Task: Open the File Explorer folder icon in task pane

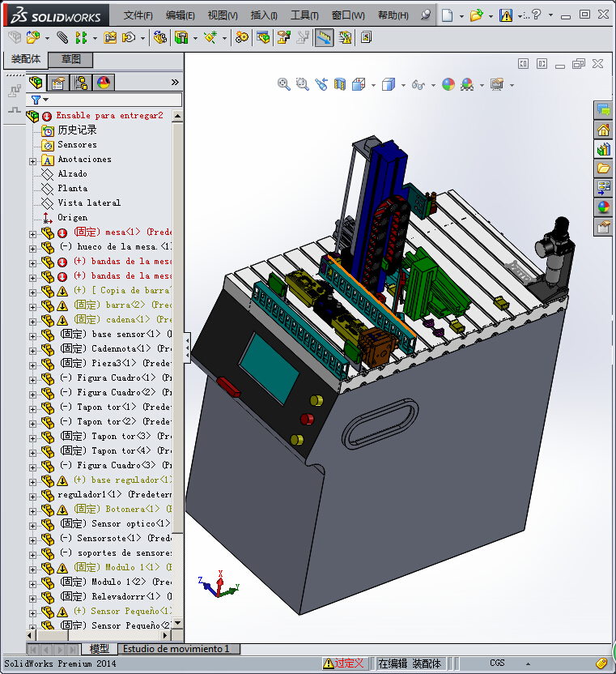Action: pyautogui.click(x=603, y=168)
